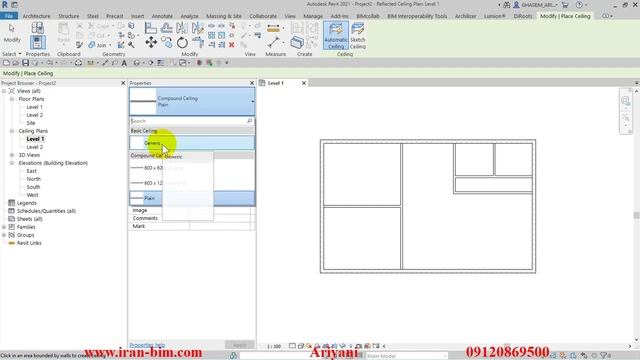Select Revit Links in Project Browser

tap(29, 243)
